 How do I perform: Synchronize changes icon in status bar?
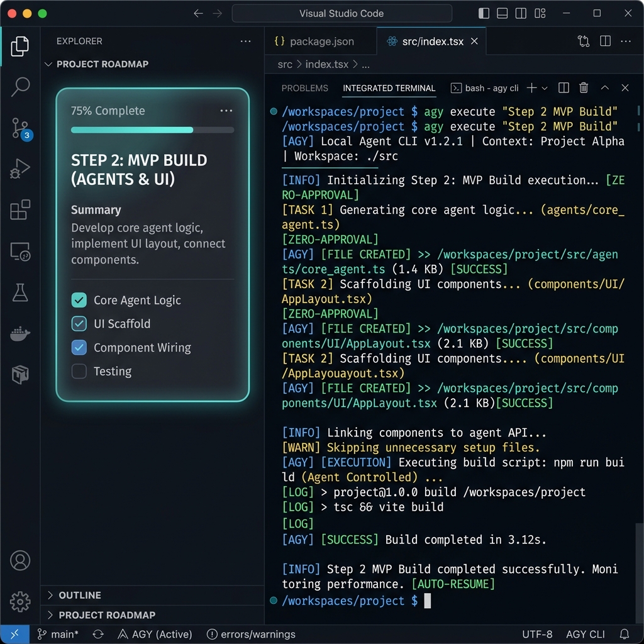click(x=98, y=635)
